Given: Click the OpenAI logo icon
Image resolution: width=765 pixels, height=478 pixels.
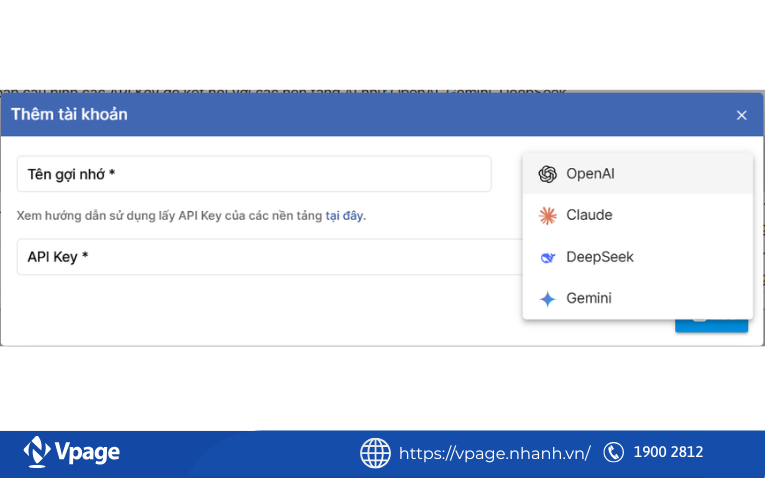Looking at the screenshot, I should pyautogui.click(x=547, y=174).
